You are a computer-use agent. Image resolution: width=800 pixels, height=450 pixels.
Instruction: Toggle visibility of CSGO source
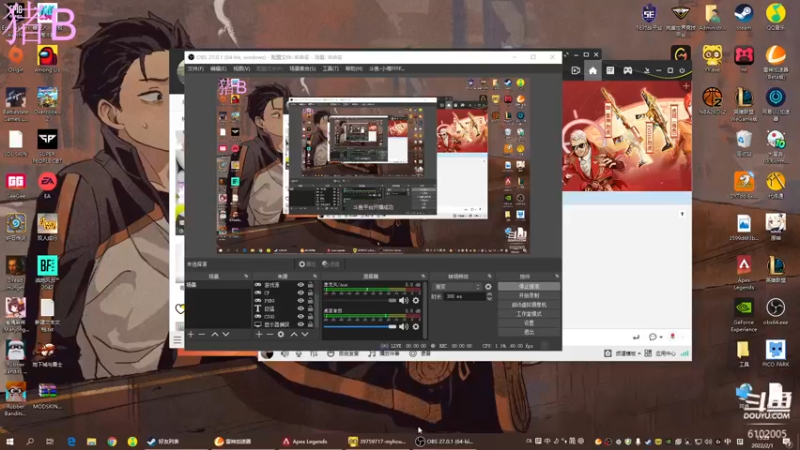[301, 316]
